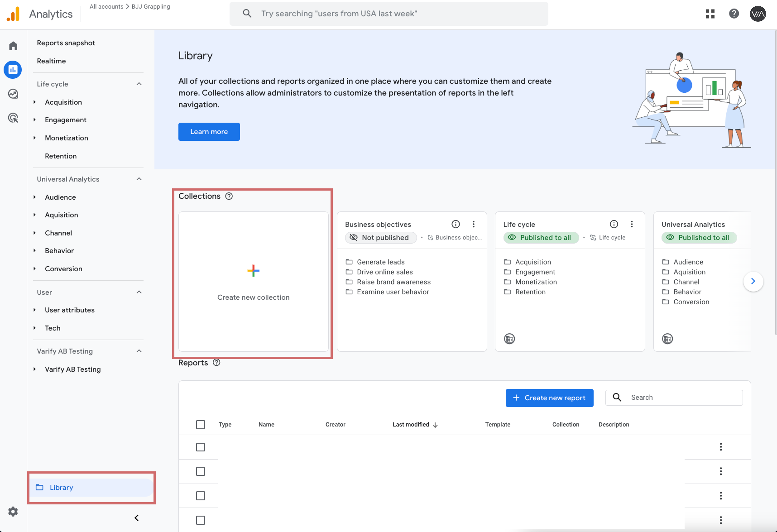Click Create new report button
777x532 pixels.
[x=550, y=398]
